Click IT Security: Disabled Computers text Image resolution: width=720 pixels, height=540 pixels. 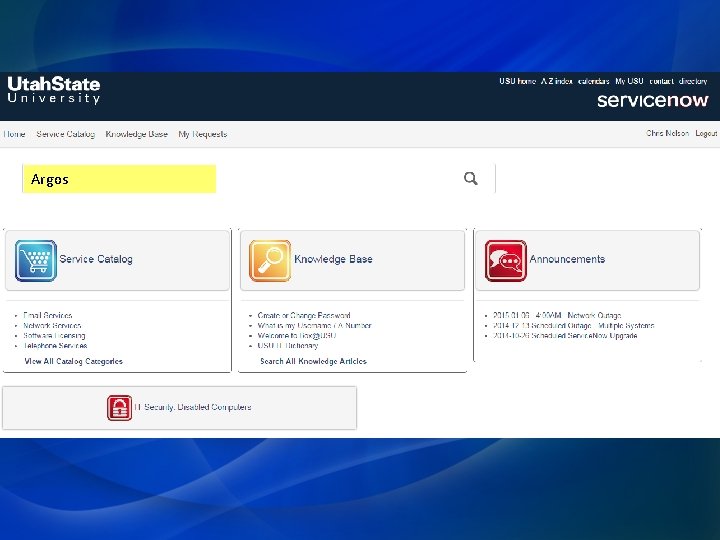pos(193,407)
